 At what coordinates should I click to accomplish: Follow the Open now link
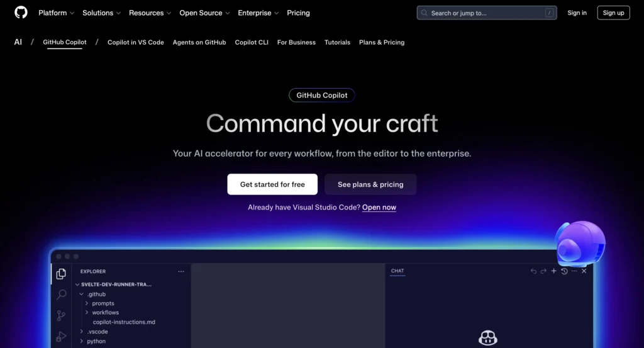point(379,208)
